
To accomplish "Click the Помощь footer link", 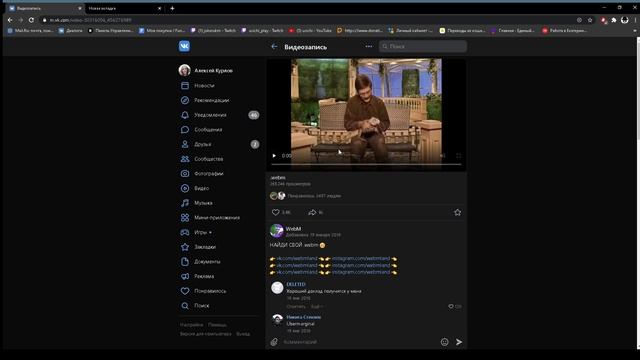I will (x=217, y=325).
